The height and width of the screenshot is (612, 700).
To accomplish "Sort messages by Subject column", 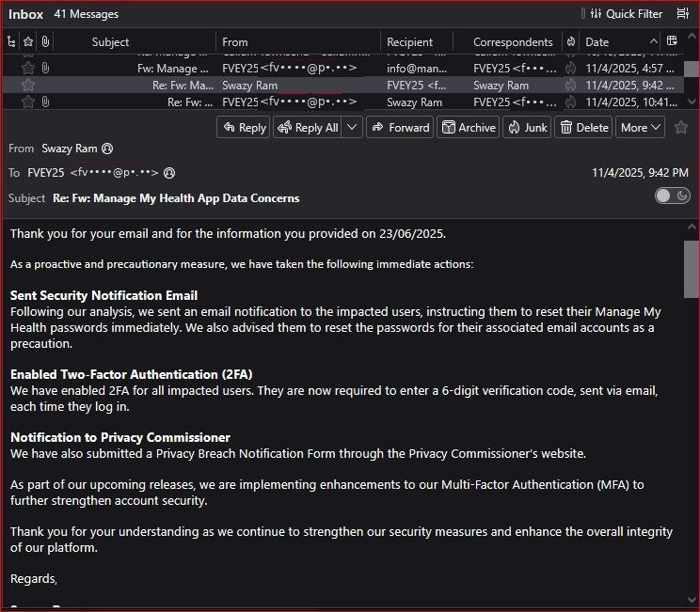I will click(x=110, y=42).
